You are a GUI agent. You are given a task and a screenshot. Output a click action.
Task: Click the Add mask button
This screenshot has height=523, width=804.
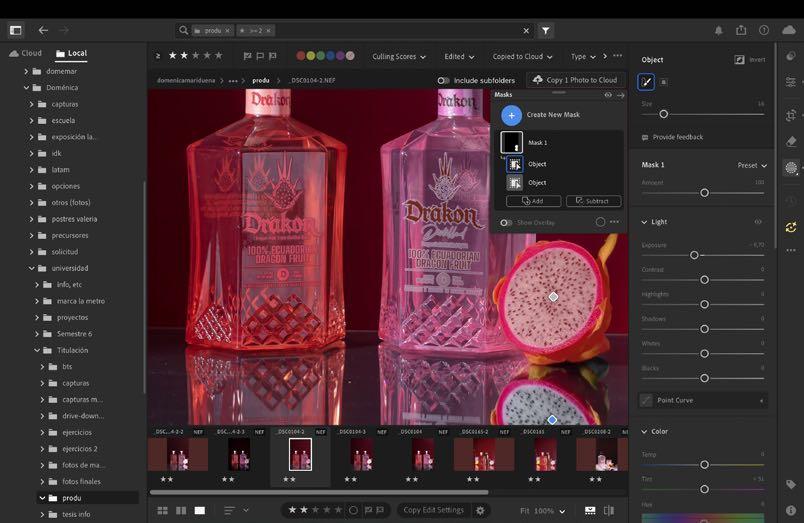[533, 201]
